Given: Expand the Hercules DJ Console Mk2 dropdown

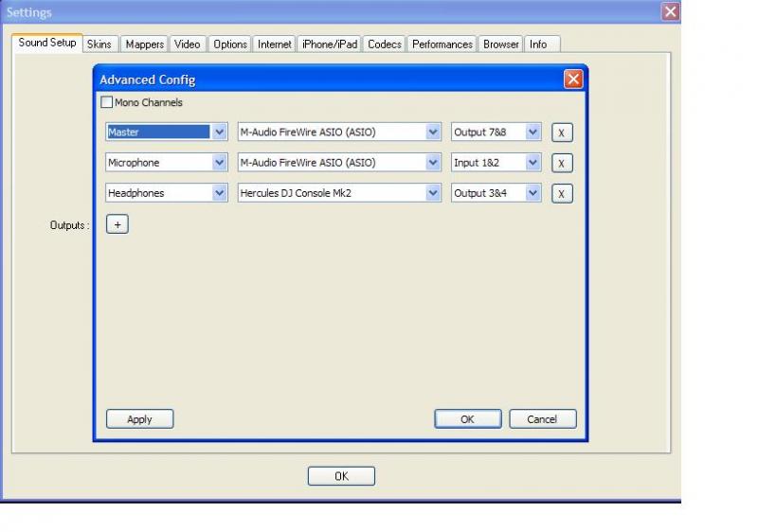Looking at the screenshot, I should [x=339, y=192].
